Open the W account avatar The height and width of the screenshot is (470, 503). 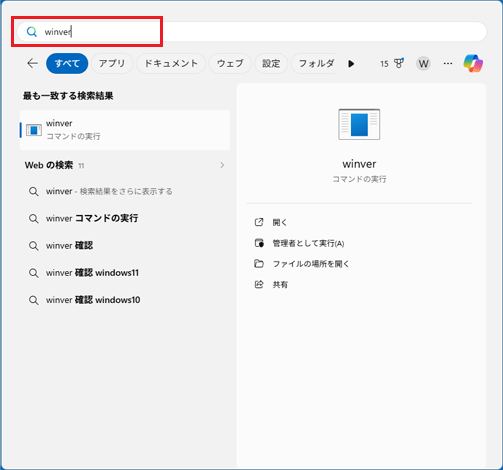click(x=423, y=63)
